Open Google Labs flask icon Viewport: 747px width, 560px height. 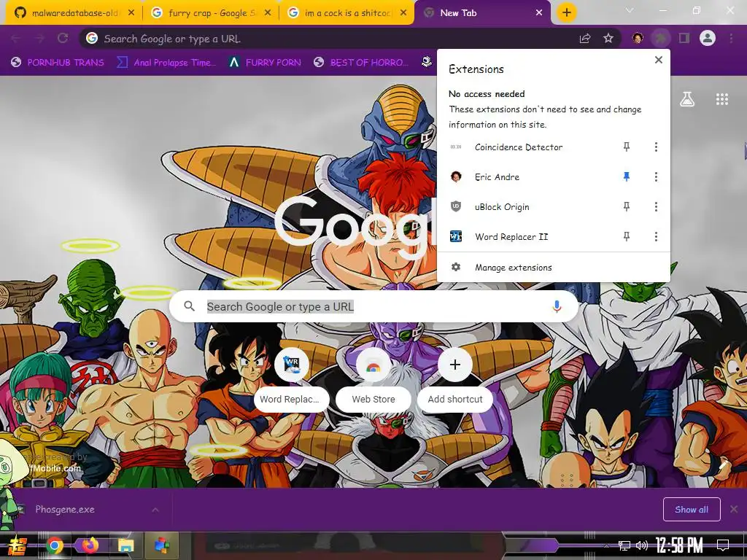coord(687,99)
